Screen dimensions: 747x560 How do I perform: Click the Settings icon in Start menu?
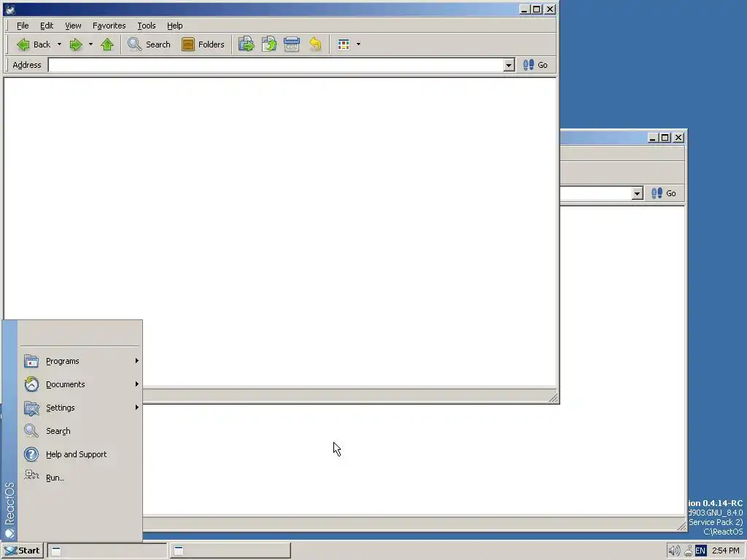click(x=31, y=408)
